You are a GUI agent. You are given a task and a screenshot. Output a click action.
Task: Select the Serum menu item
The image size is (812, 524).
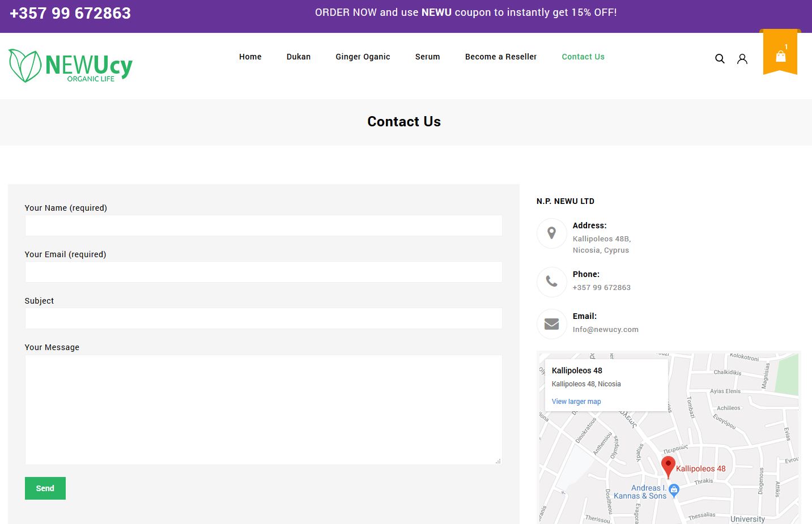[x=427, y=57]
